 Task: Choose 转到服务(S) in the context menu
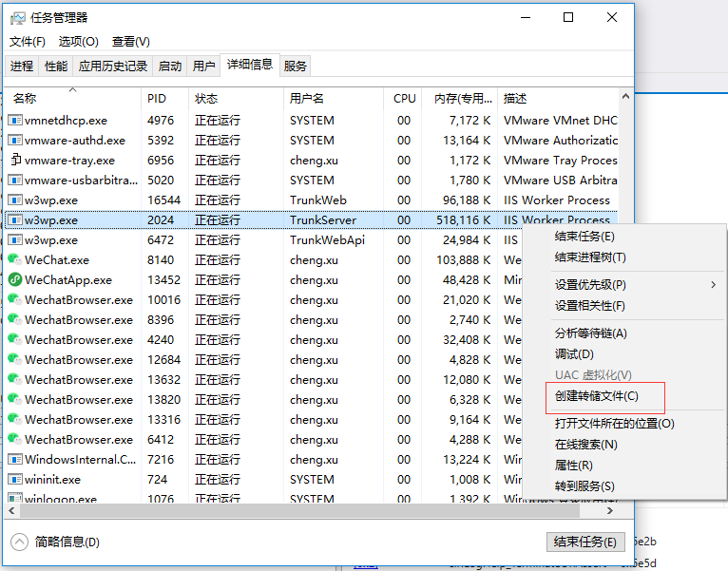click(584, 486)
